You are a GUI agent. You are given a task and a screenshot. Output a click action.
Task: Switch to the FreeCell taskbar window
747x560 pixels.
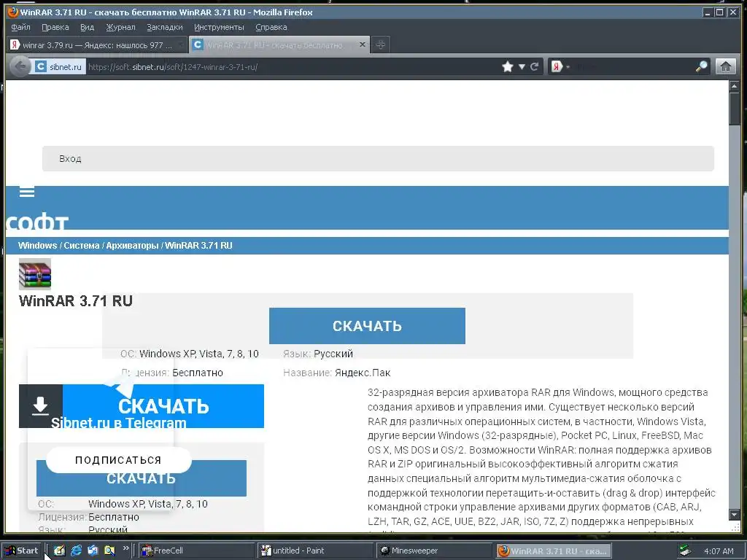pyautogui.click(x=196, y=551)
